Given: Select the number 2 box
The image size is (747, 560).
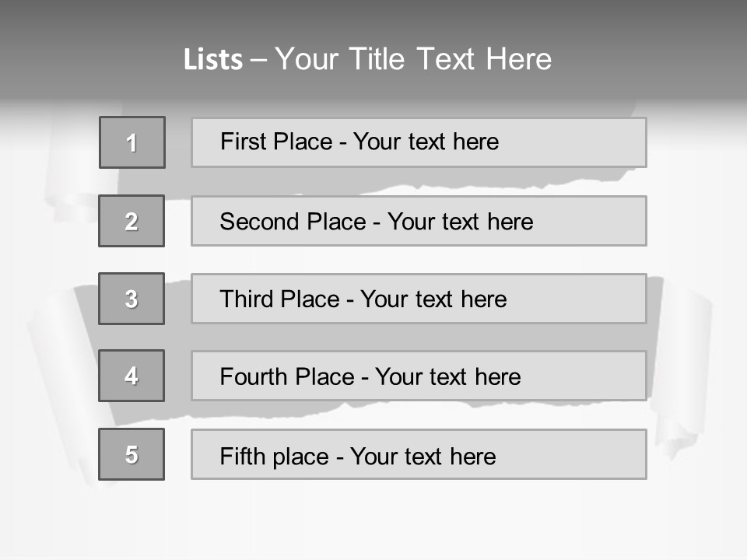Looking at the screenshot, I should point(132,221).
